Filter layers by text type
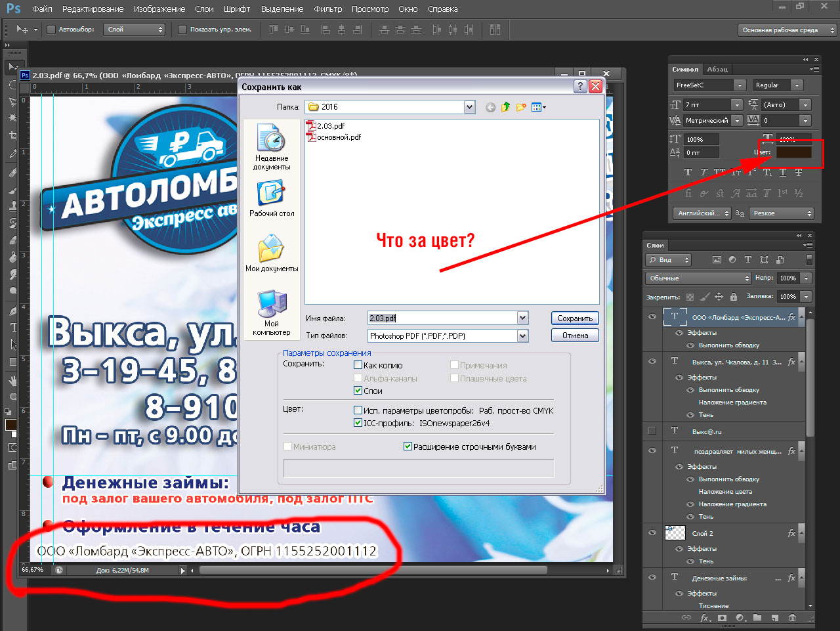The image size is (840, 631). coord(748,260)
